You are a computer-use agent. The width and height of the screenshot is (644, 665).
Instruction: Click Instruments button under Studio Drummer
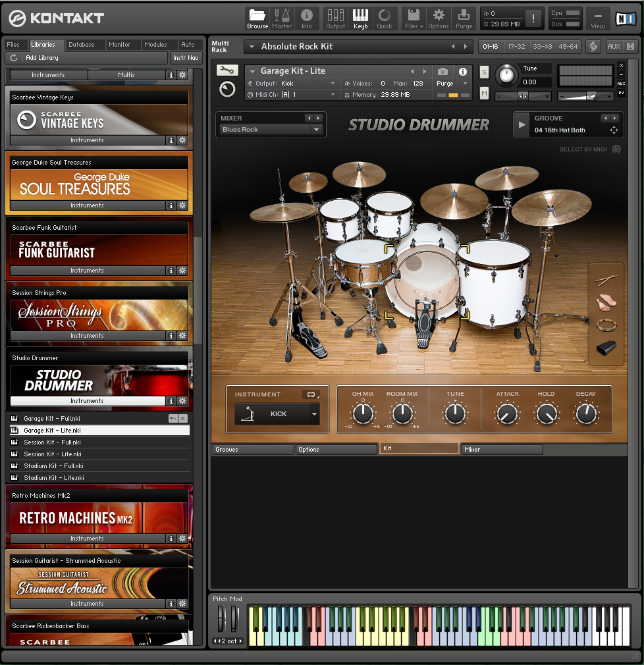tap(88, 401)
